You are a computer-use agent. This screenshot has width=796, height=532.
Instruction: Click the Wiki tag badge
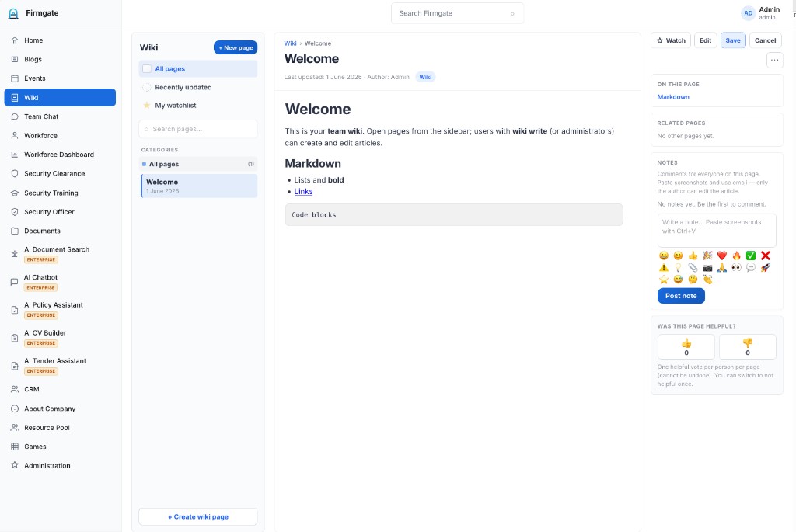click(425, 77)
